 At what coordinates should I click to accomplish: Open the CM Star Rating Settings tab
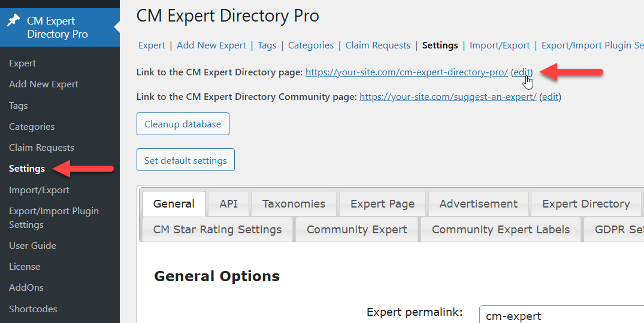point(217,230)
